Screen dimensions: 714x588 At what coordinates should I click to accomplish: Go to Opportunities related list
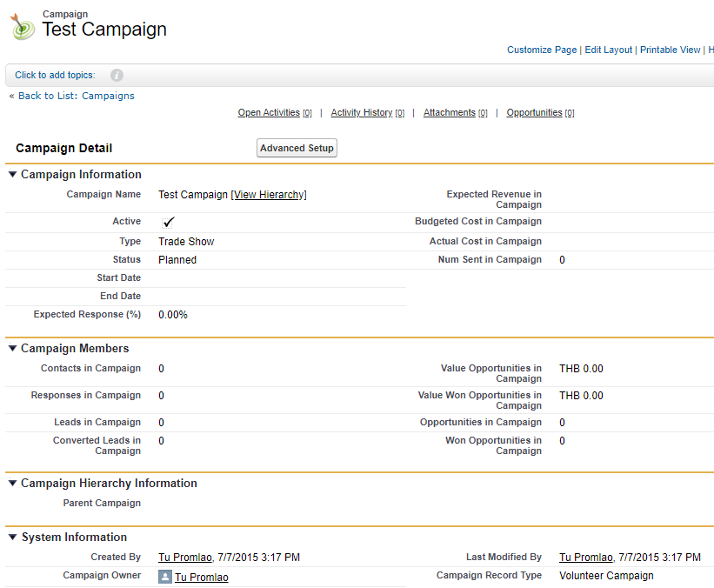click(x=534, y=113)
